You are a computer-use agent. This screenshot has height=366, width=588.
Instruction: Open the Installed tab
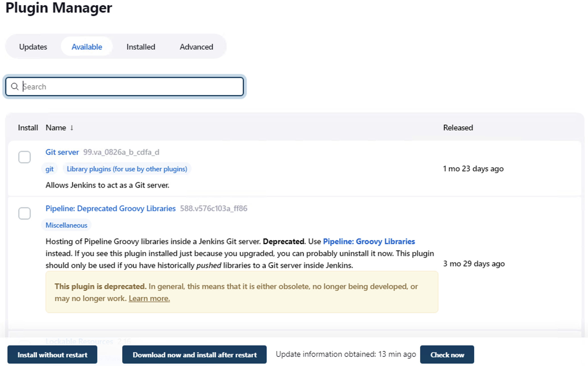tap(141, 47)
